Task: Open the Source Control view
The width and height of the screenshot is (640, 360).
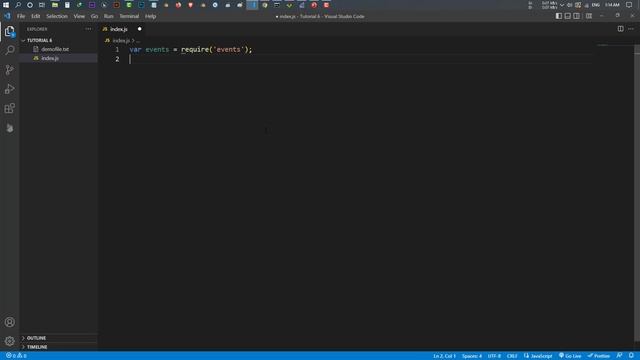Action: 9,70
